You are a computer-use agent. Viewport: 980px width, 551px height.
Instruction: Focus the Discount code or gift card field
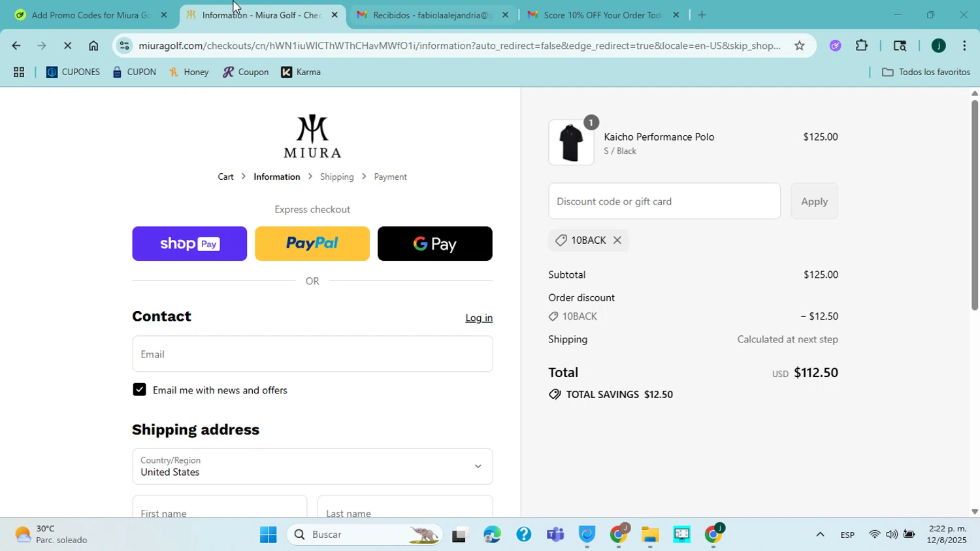tap(664, 201)
